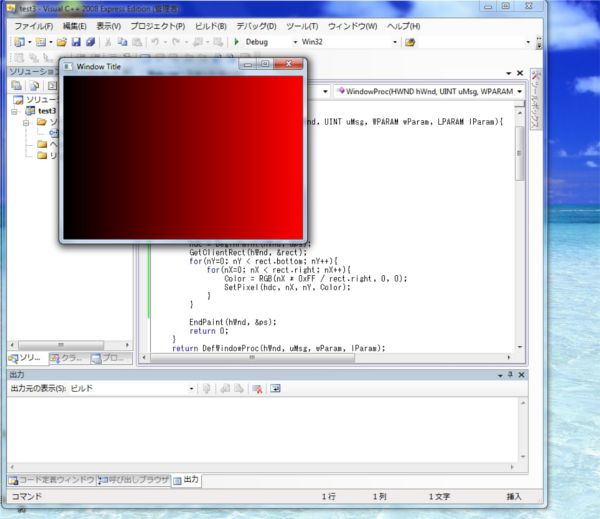Open the Win32 platform dropdown
Viewport: 600px width, 519px height.
395,42
